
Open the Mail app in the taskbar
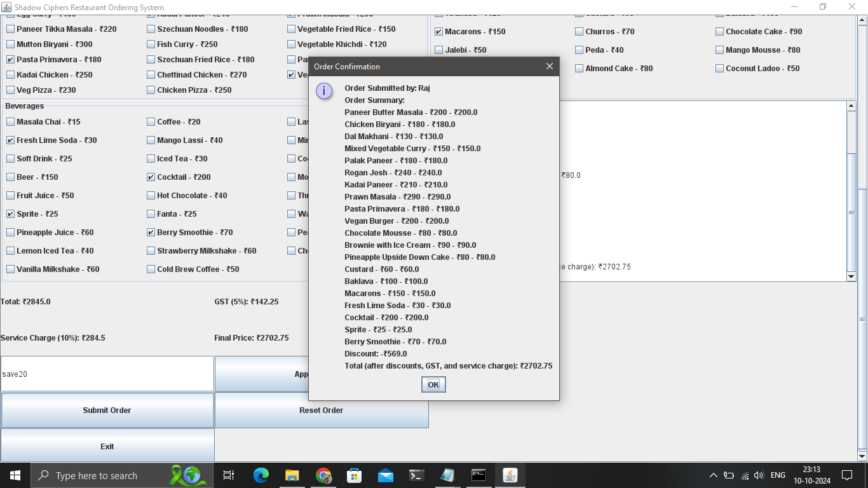(x=385, y=475)
